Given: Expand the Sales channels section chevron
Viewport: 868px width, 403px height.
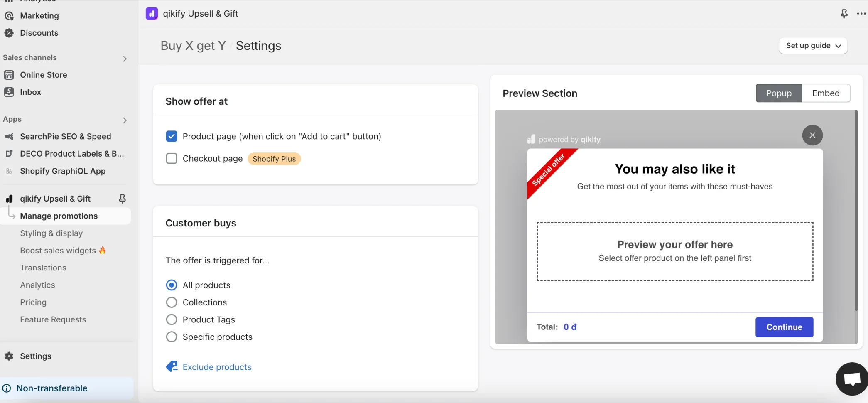Looking at the screenshot, I should [x=125, y=59].
